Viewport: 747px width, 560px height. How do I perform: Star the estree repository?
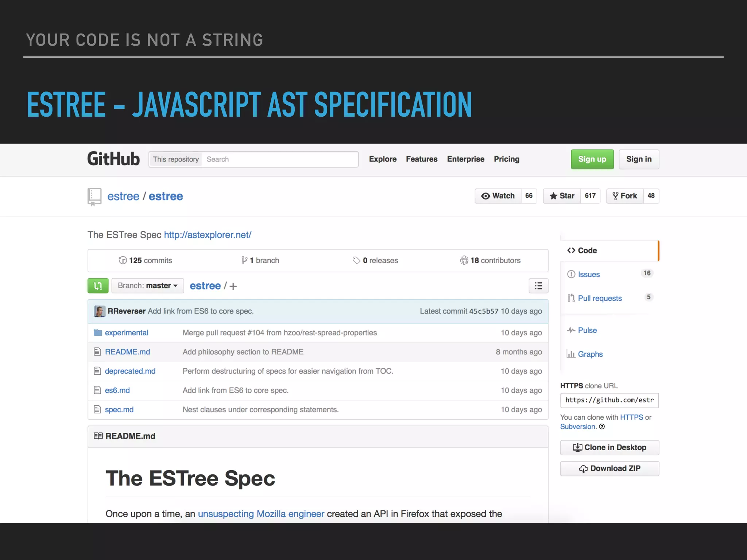(x=562, y=196)
